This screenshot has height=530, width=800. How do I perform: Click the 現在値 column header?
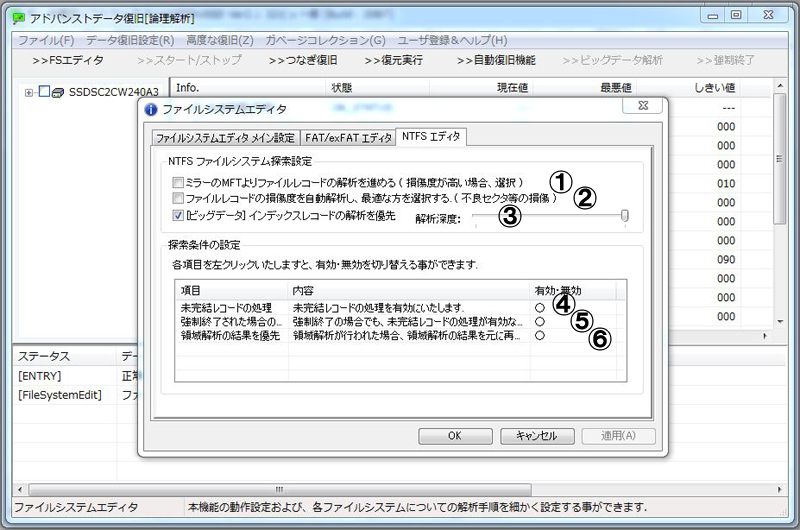coord(481,88)
